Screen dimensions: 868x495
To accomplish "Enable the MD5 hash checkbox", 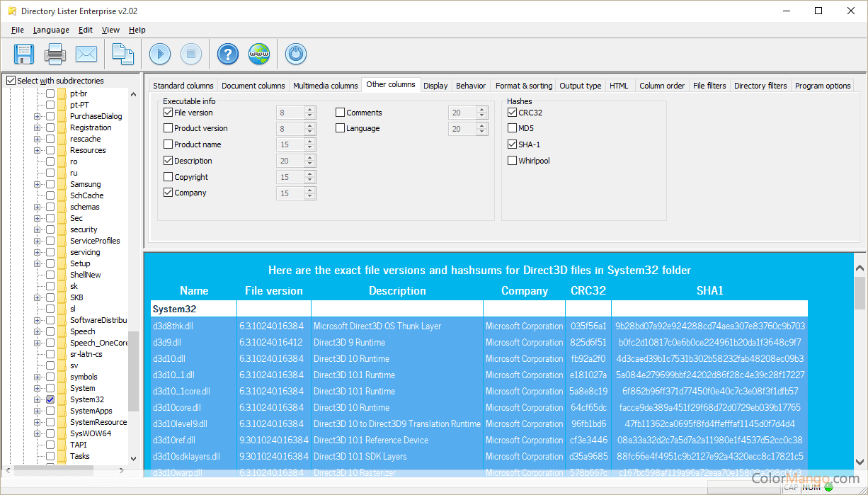I will coord(513,128).
